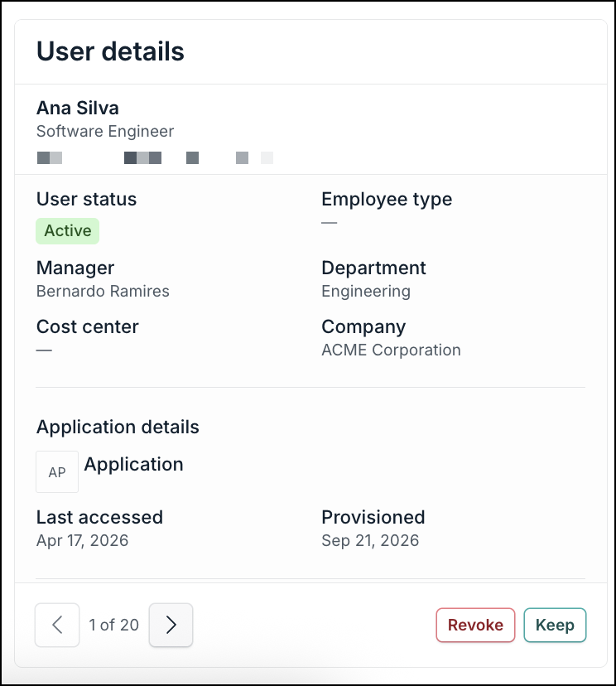Viewport: 616px width, 686px height.
Task: Click the Provisioned label
Action: 373,518
